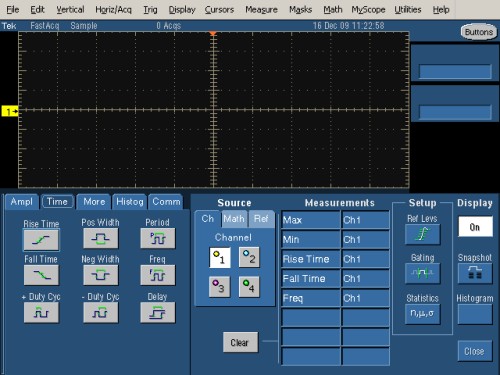Select the Min measurement row
Image resolution: width=500 pixels, height=375 pixels.
[x=311, y=239]
